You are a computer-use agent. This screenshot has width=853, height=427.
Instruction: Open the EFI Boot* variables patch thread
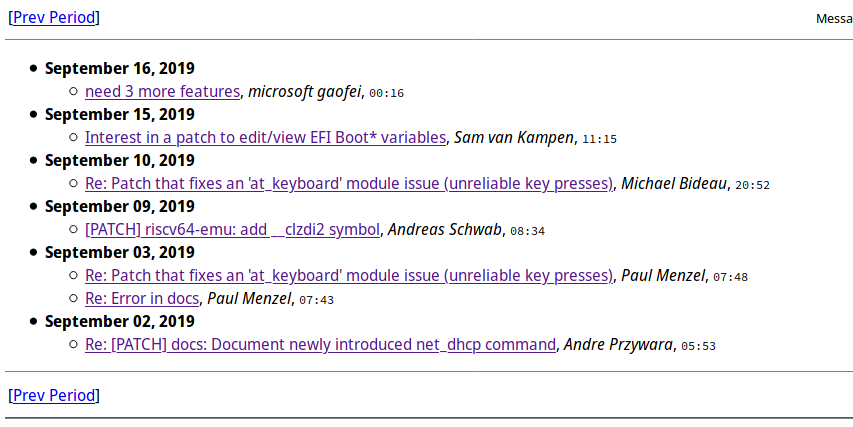[265, 138]
